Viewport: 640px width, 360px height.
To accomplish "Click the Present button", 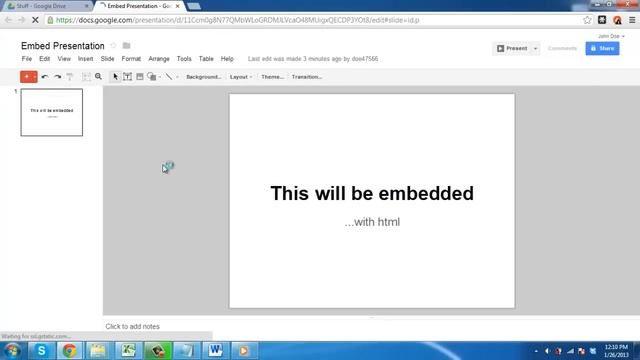I will (512, 48).
